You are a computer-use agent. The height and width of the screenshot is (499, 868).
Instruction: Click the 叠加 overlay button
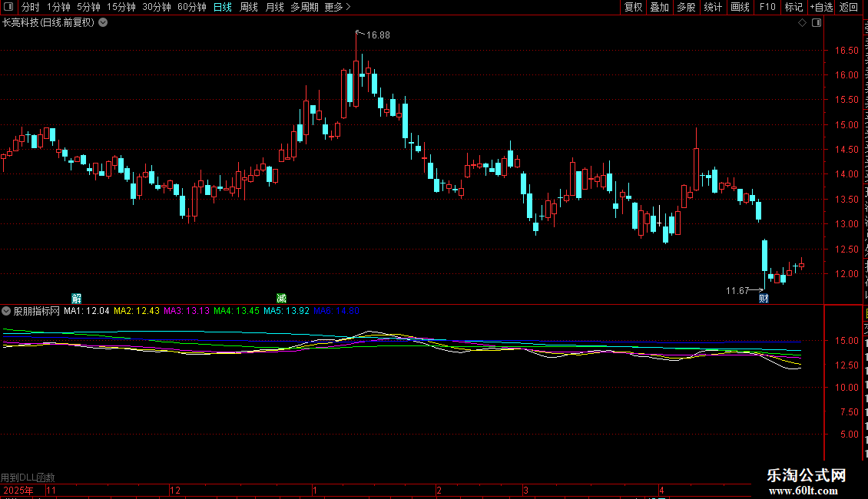pyautogui.click(x=659, y=7)
